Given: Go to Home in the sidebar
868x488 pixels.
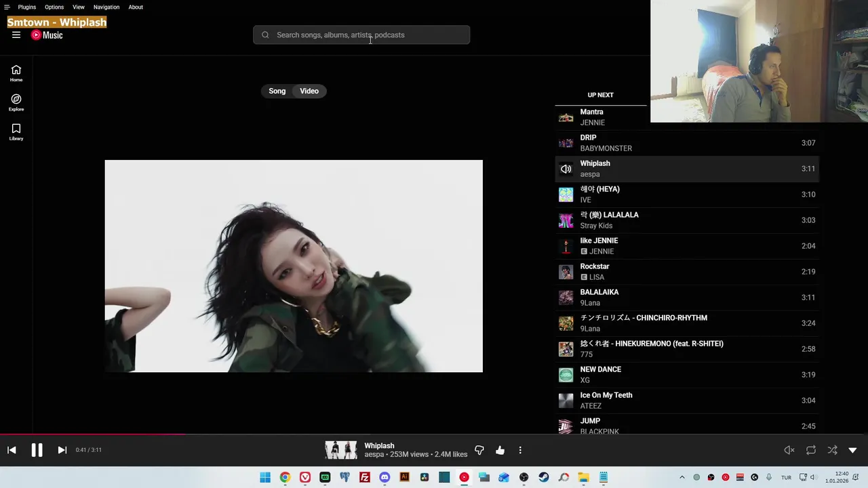Looking at the screenshot, I should pos(16,73).
